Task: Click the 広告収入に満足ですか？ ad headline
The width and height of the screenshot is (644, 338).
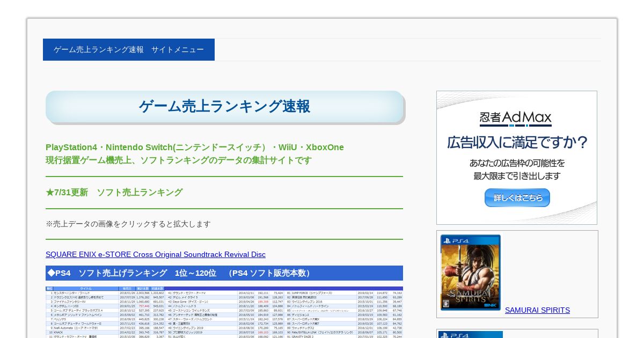Action: [517, 143]
